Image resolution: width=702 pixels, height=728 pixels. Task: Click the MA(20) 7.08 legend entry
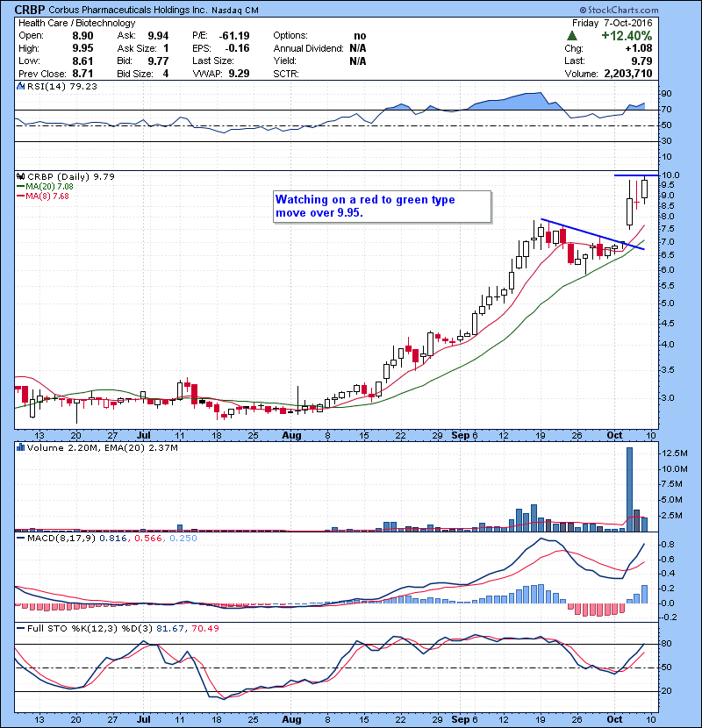point(45,187)
